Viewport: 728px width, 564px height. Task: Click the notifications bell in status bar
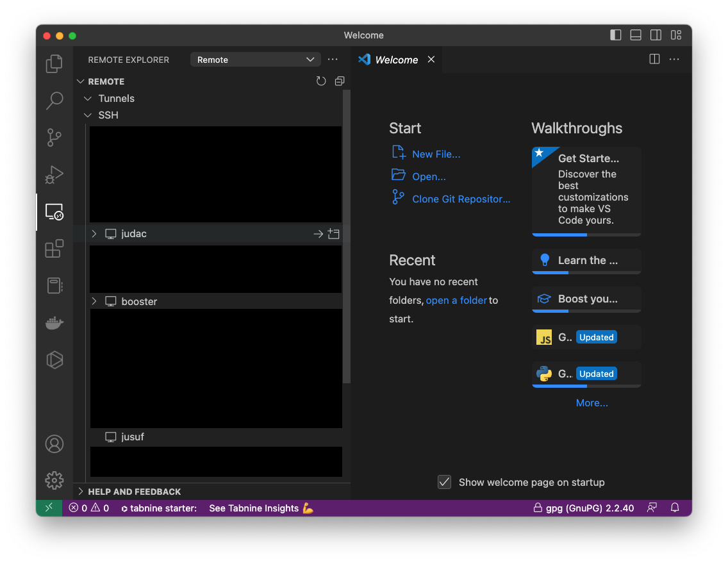pyautogui.click(x=675, y=508)
